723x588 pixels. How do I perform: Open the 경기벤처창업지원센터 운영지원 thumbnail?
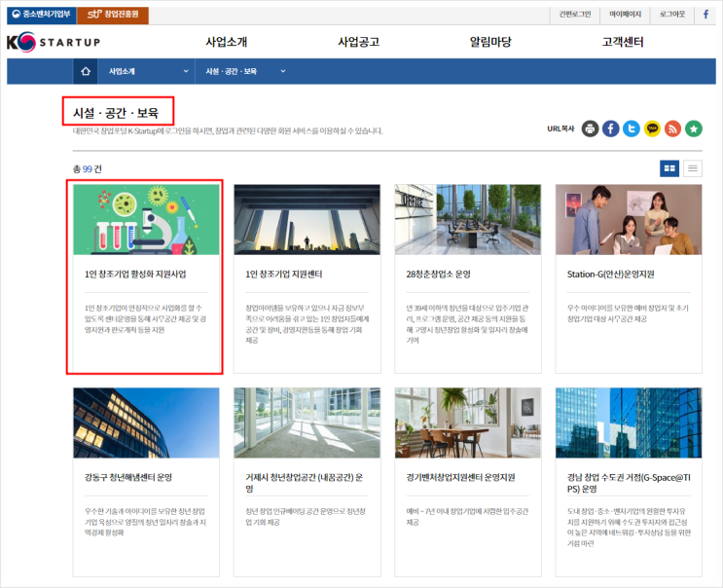pos(468,423)
